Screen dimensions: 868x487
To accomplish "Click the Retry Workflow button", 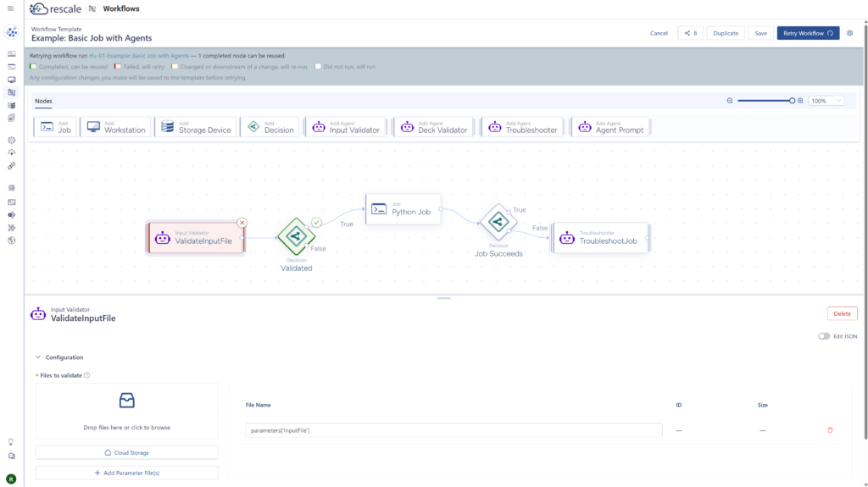I will pos(808,33).
